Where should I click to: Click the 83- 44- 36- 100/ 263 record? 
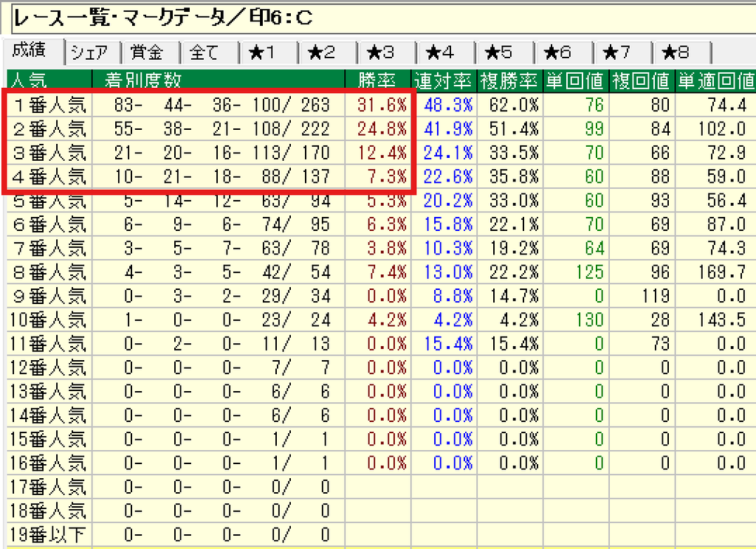click(219, 105)
